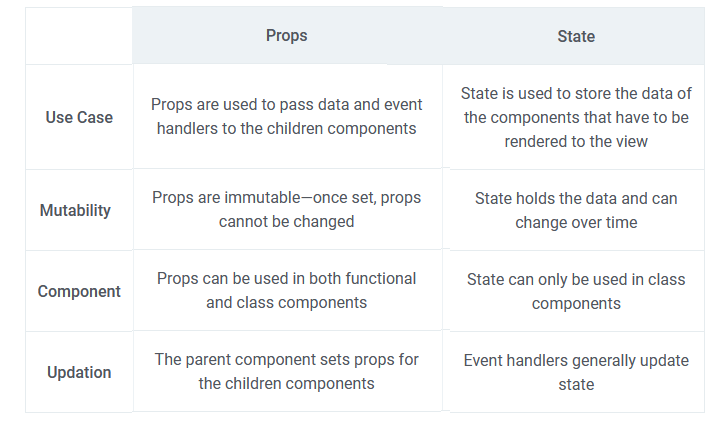This screenshot has height=422, width=710.
Task: Click the 'Props are immutable' cell
Action: click(287, 209)
